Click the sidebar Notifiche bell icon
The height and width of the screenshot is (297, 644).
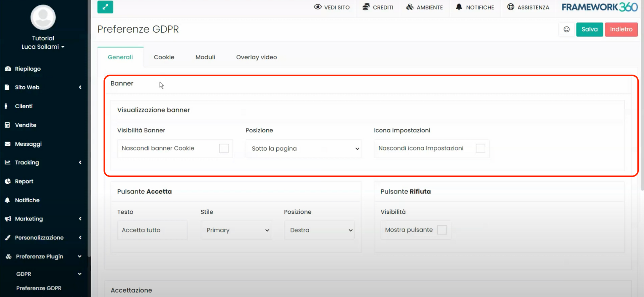click(x=7, y=200)
